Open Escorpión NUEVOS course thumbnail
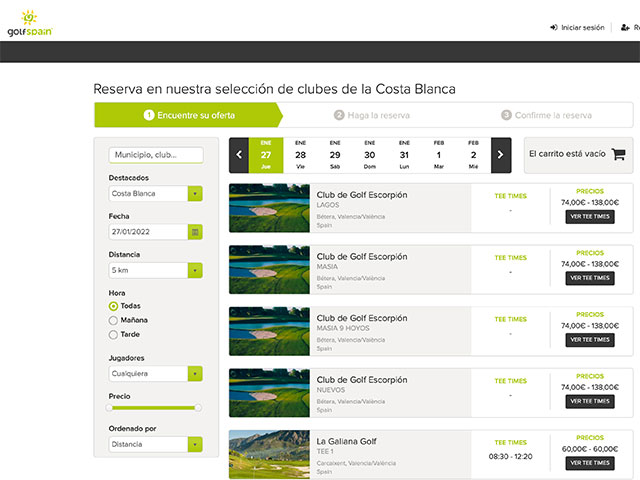640x480 pixels. point(269,393)
